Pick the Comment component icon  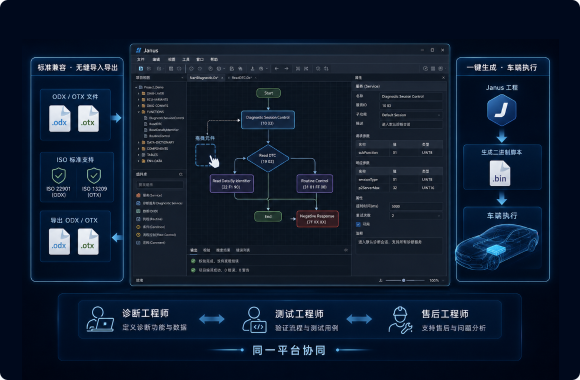click(x=138, y=243)
